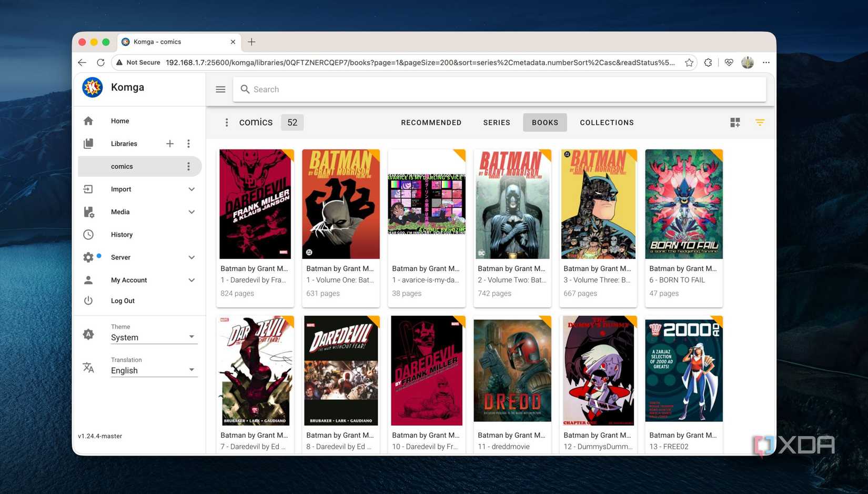Expand the Server section

point(191,257)
